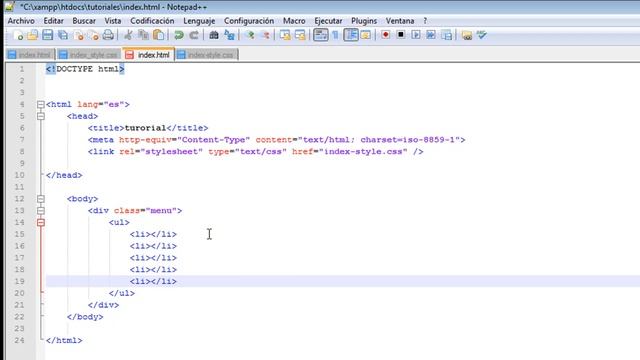Close all documents toolbar icon
640x360 pixels.
point(93,36)
